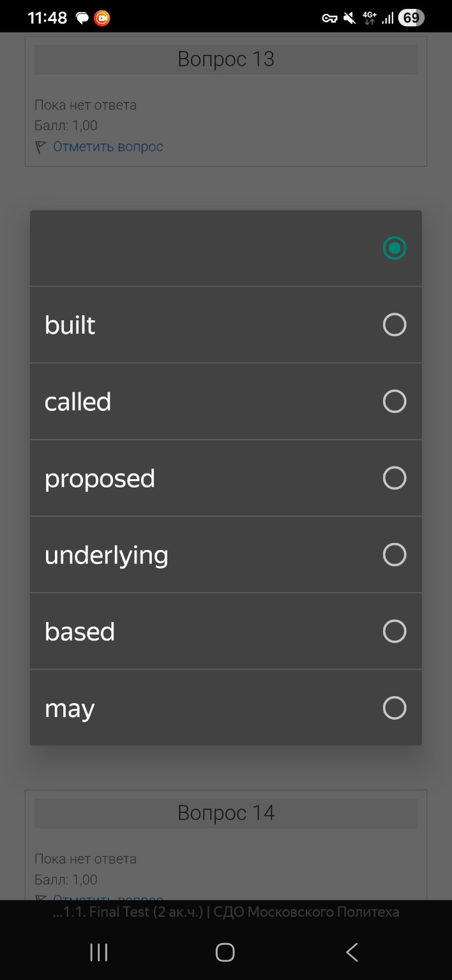Tap the orange screen recorder status icon

click(x=102, y=18)
